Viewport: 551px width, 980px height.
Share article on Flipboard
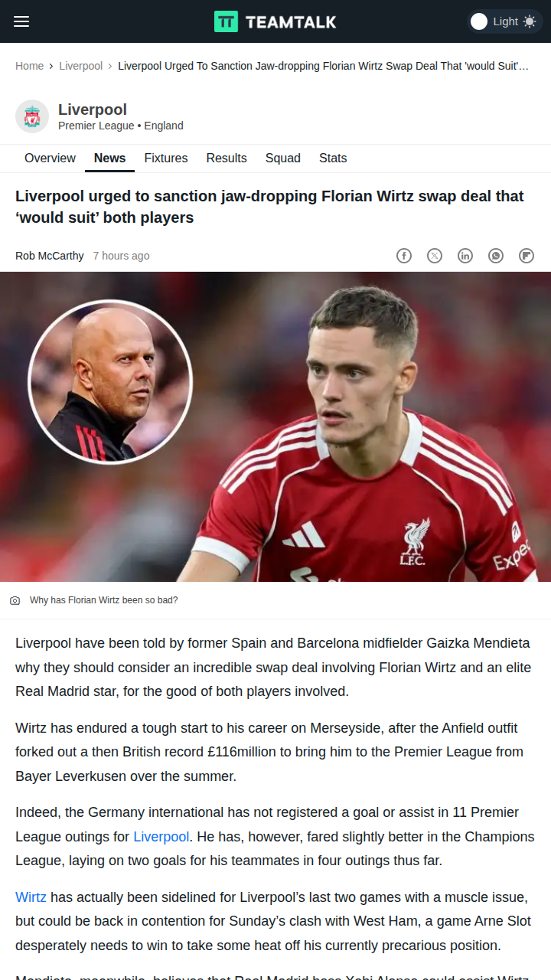pos(527,256)
